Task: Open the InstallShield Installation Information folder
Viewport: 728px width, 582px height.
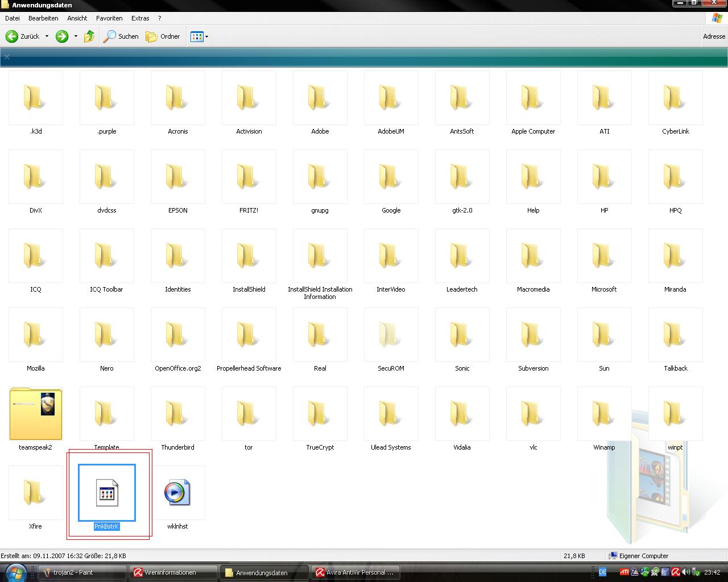Action: 320,256
